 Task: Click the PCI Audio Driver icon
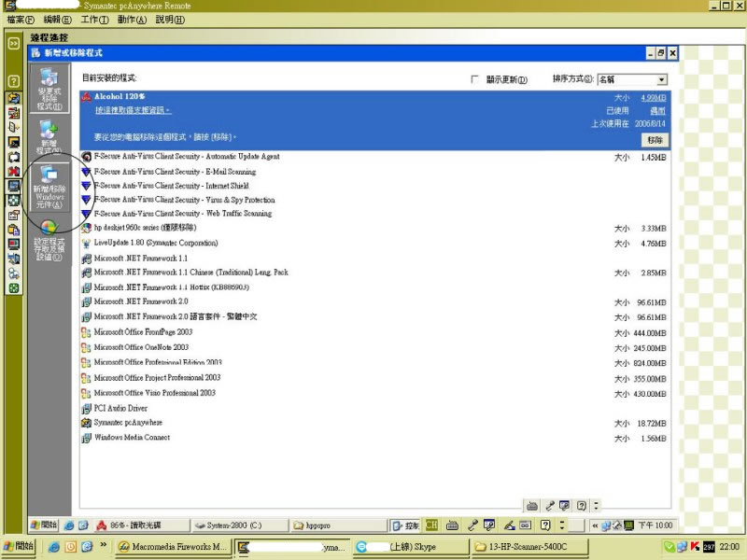(86, 409)
